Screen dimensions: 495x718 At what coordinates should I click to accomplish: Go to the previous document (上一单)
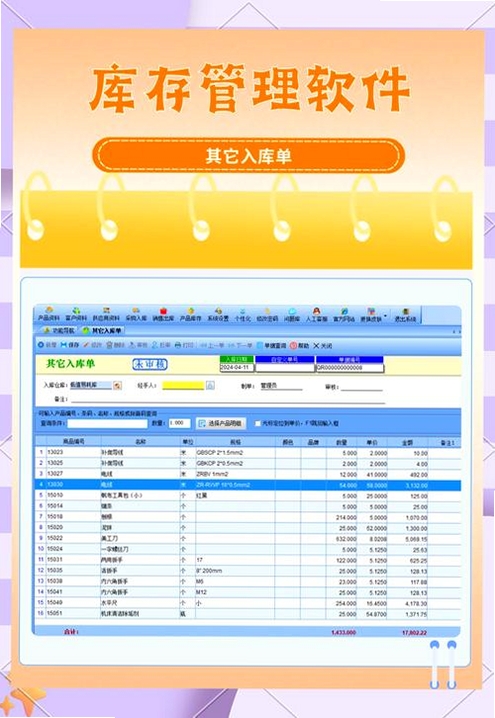[212, 345]
